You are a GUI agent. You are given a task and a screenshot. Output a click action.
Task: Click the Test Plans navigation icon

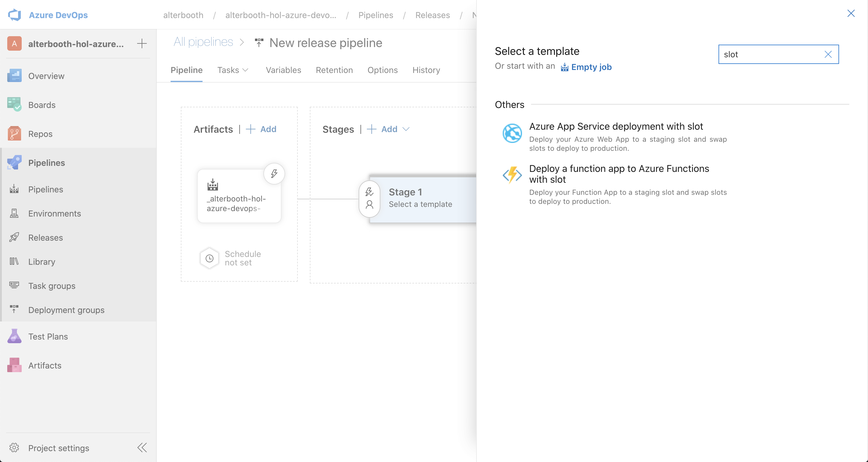[x=14, y=337]
